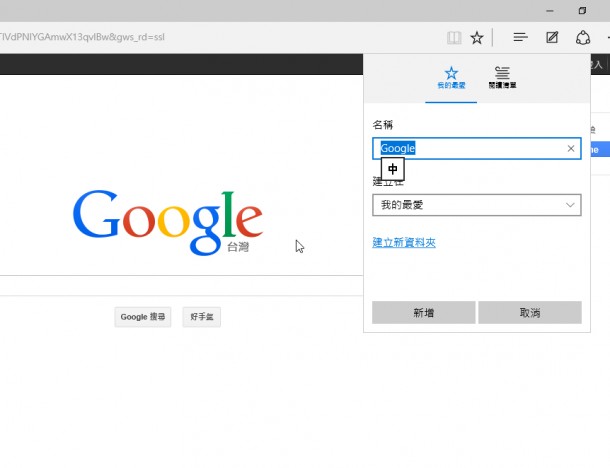The width and height of the screenshot is (610, 468).
Task: Click the Google 搜尋 button
Action: coord(143,317)
